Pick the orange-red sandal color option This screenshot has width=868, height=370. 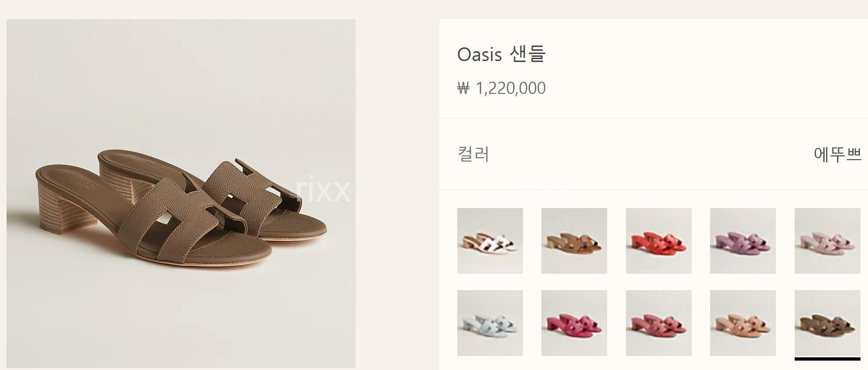tap(659, 241)
